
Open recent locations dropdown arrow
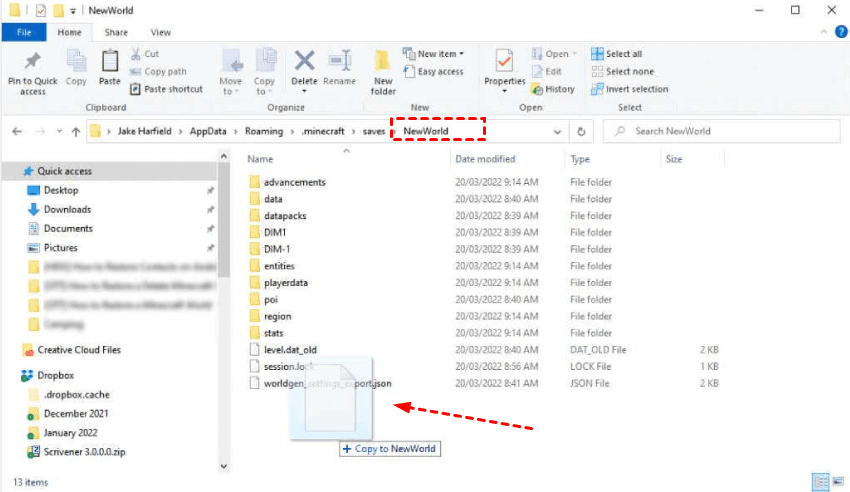59,131
